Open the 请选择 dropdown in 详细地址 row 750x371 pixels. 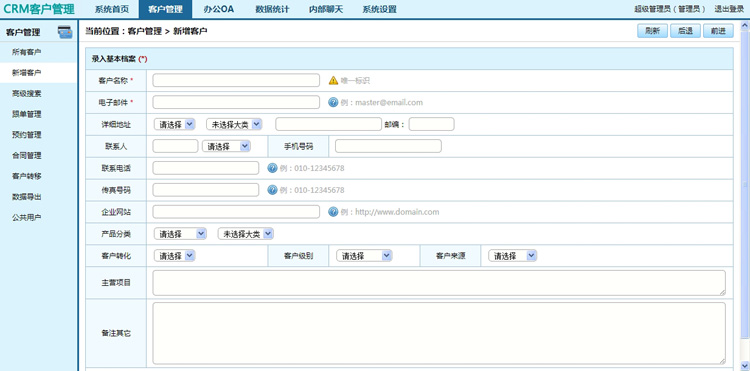click(x=175, y=124)
